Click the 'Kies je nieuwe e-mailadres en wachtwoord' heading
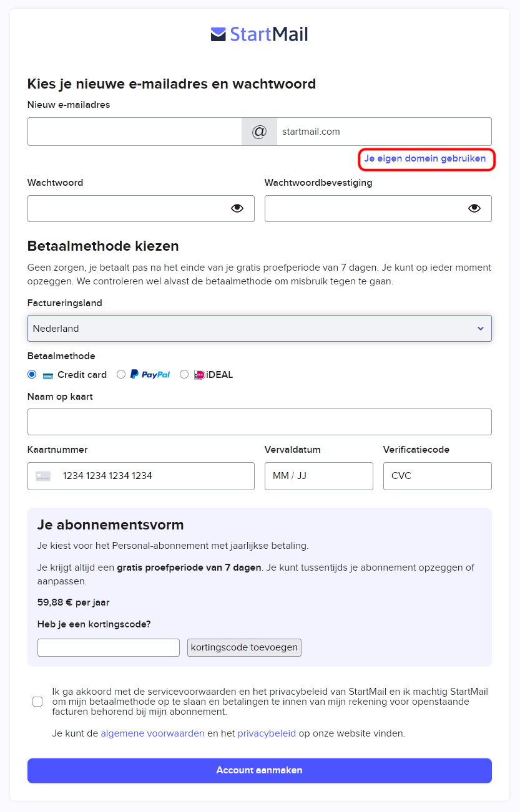Image resolution: width=520 pixels, height=812 pixels. click(172, 84)
